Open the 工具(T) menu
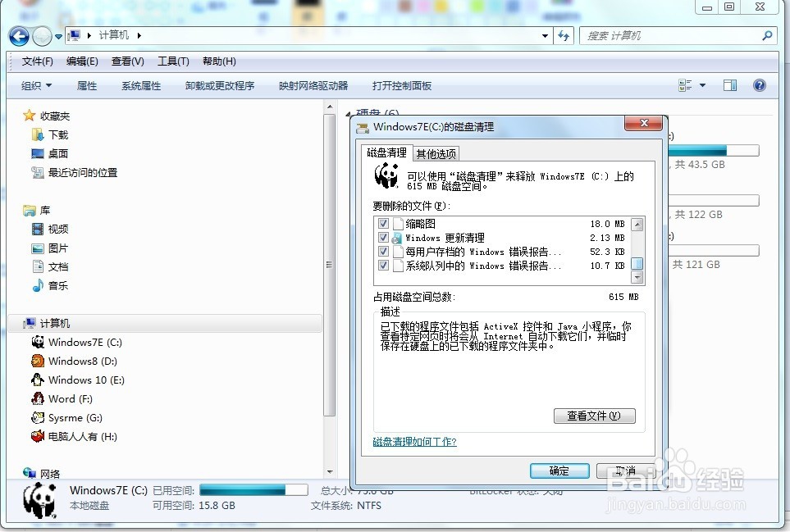Viewport: 790px width, 532px height. click(173, 61)
